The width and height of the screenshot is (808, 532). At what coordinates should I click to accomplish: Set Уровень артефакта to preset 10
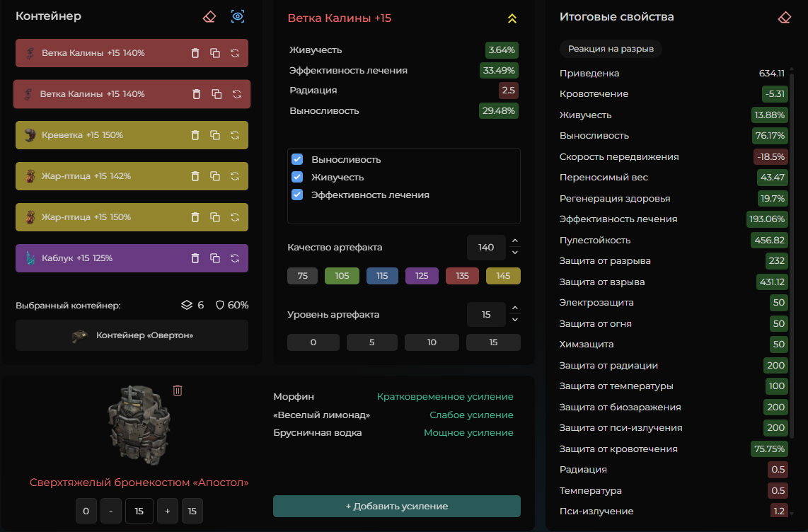(x=432, y=342)
